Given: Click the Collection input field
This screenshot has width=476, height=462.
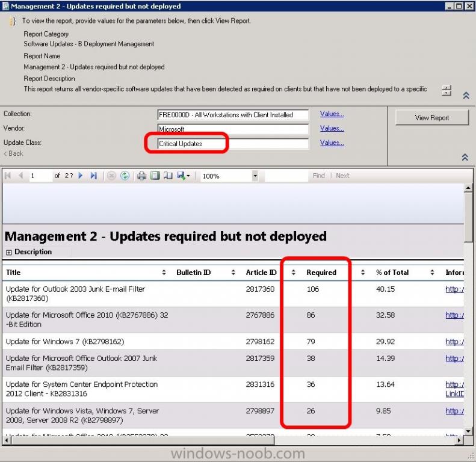Looking at the screenshot, I should point(233,115).
